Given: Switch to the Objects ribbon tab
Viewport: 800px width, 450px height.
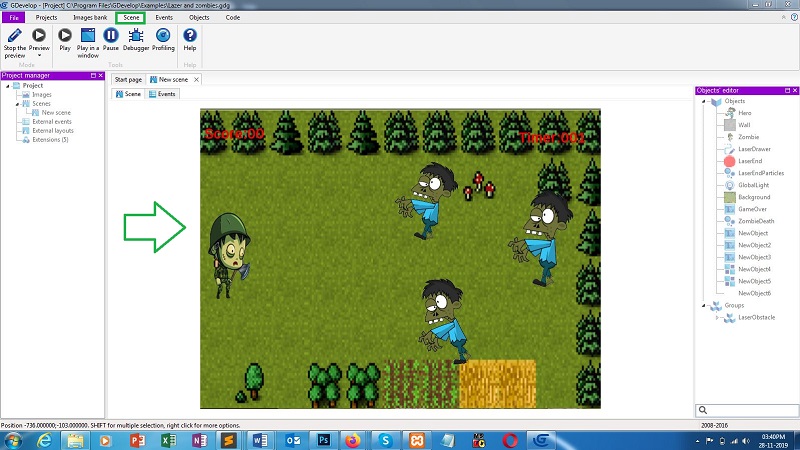Looking at the screenshot, I should [199, 17].
